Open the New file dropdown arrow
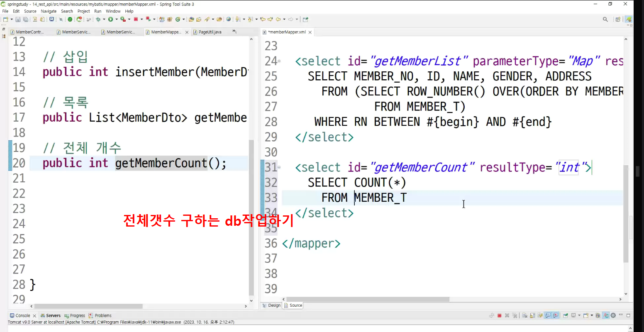 point(12,19)
